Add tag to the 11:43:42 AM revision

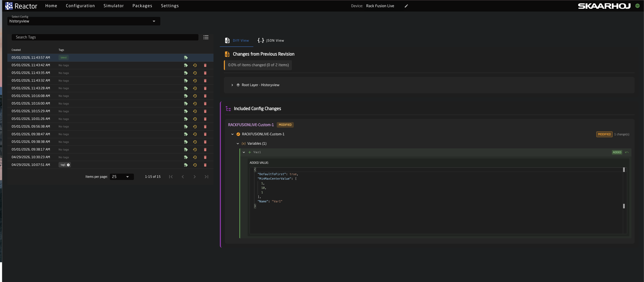(186, 66)
